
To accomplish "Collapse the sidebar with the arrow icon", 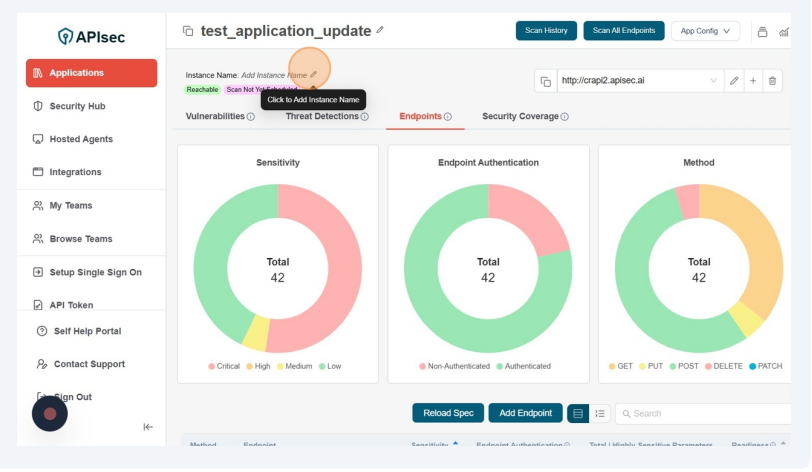I will pos(148,427).
